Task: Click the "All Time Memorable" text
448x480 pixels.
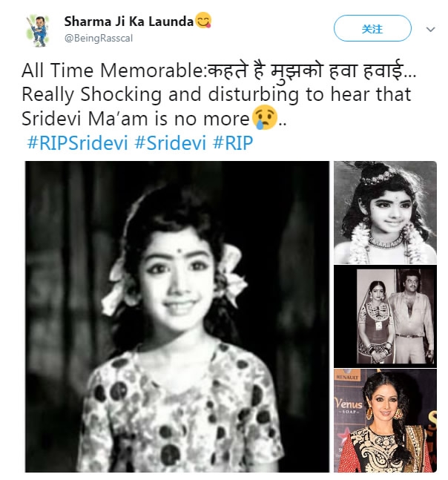Action: tap(111, 71)
